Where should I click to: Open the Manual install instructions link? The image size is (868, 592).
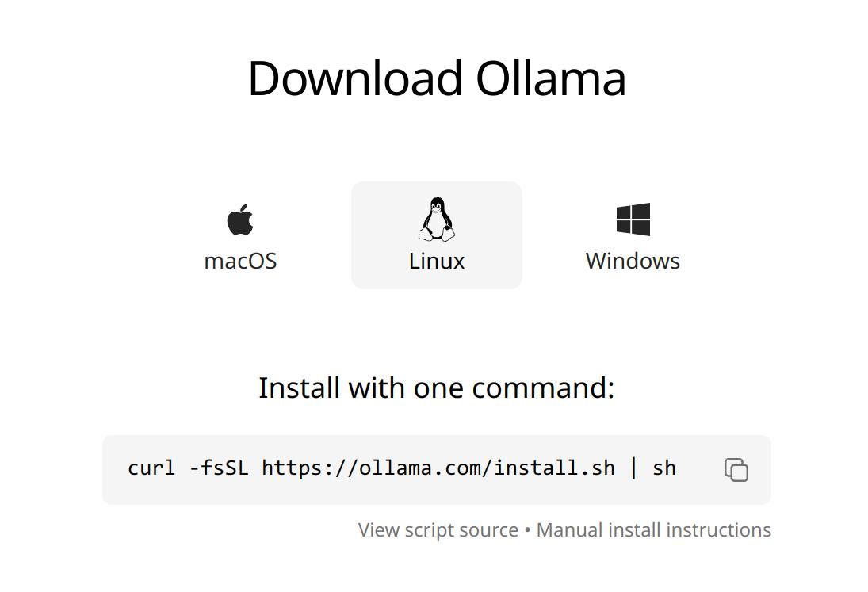654,530
